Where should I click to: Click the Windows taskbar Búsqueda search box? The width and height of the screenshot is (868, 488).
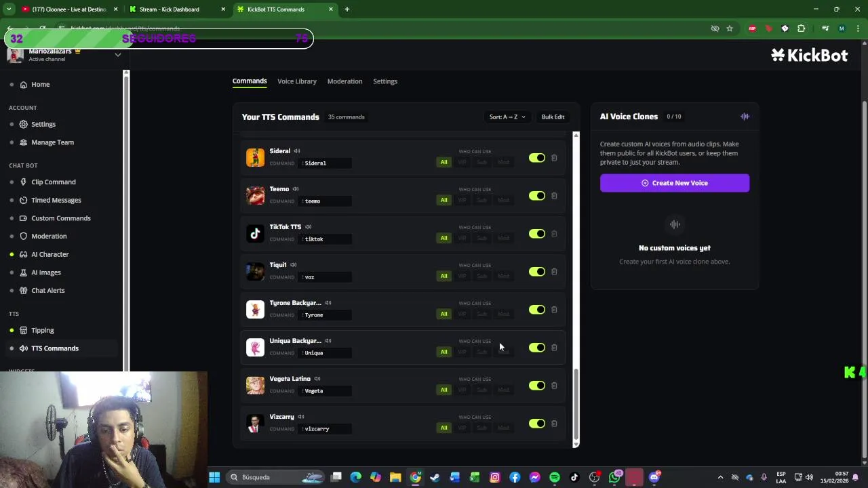[x=277, y=477]
